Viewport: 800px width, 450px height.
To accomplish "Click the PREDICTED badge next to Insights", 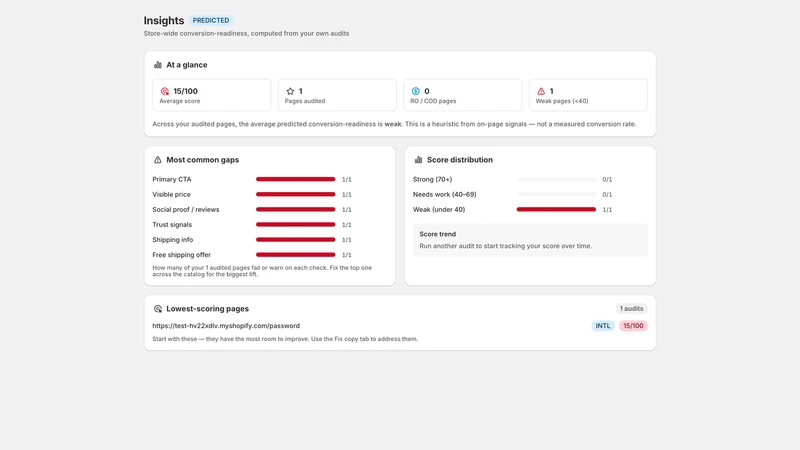I will (x=211, y=20).
